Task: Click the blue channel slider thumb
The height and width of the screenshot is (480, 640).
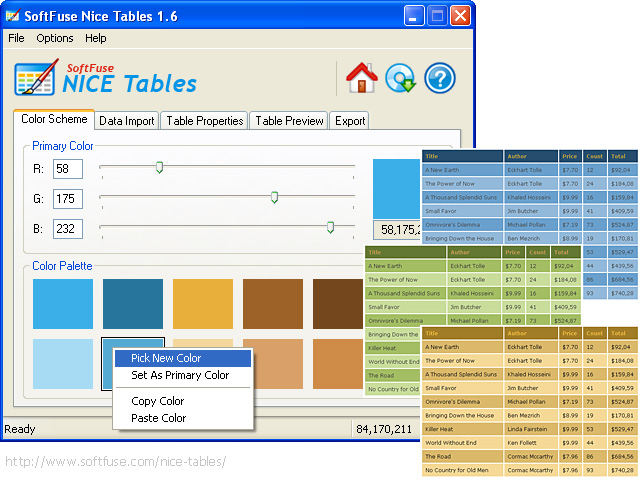Action: click(x=331, y=227)
